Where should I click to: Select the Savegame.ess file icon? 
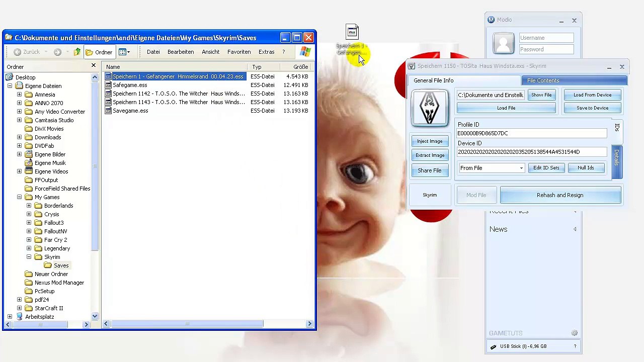tap(108, 111)
